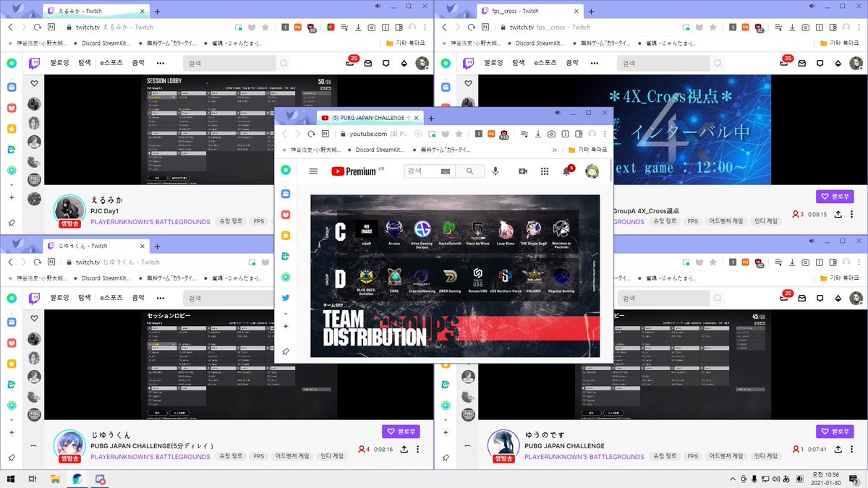868x488 pixels.
Task: Open ゆうのです channel avatar
Action: pyautogui.click(x=504, y=445)
